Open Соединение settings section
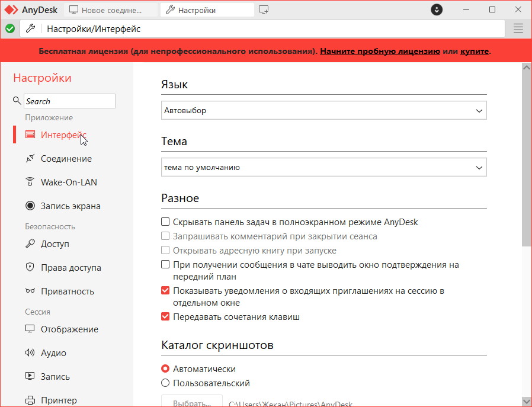The image size is (532, 407). click(x=66, y=158)
